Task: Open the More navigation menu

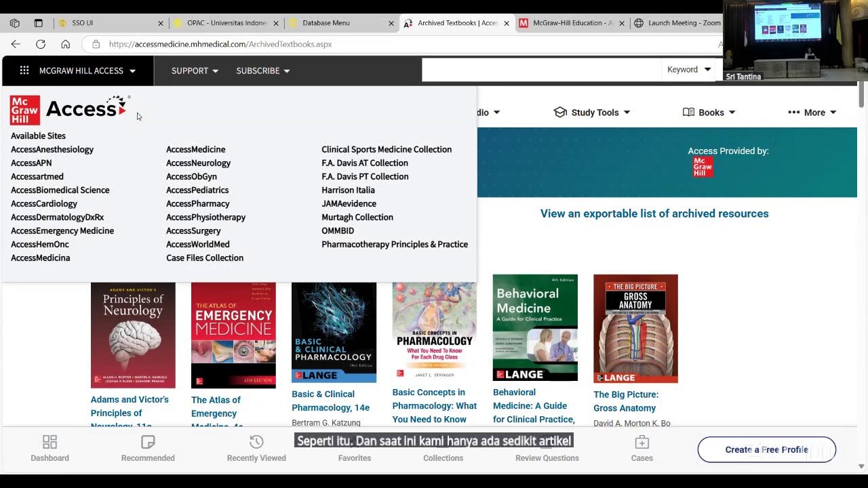Action: [x=812, y=113]
